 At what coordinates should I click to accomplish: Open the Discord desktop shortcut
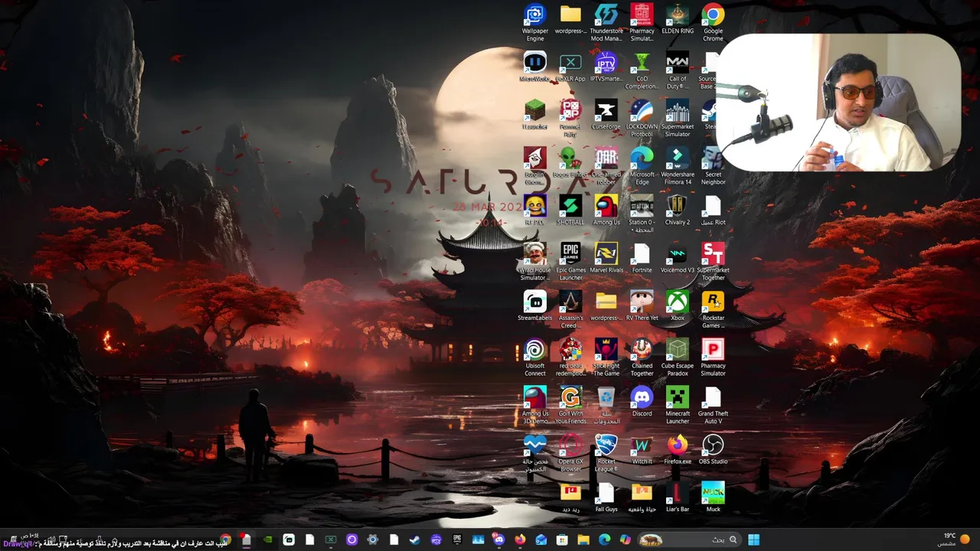[642, 402]
